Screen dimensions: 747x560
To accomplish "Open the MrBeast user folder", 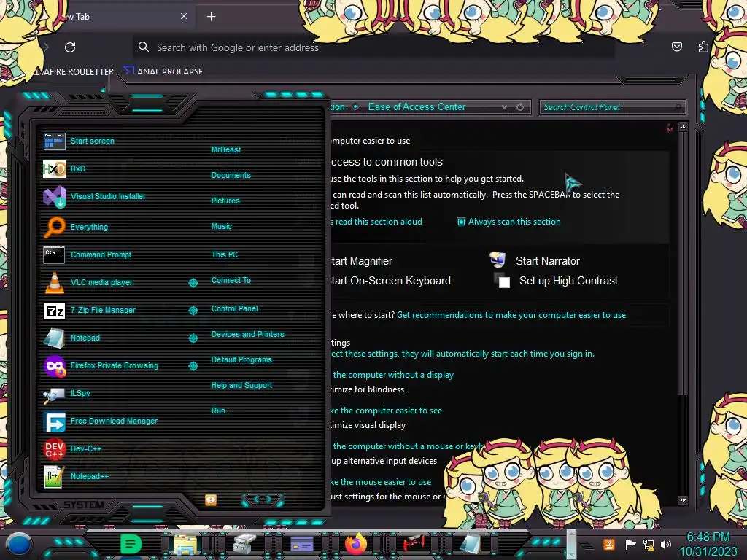I will (226, 149).
